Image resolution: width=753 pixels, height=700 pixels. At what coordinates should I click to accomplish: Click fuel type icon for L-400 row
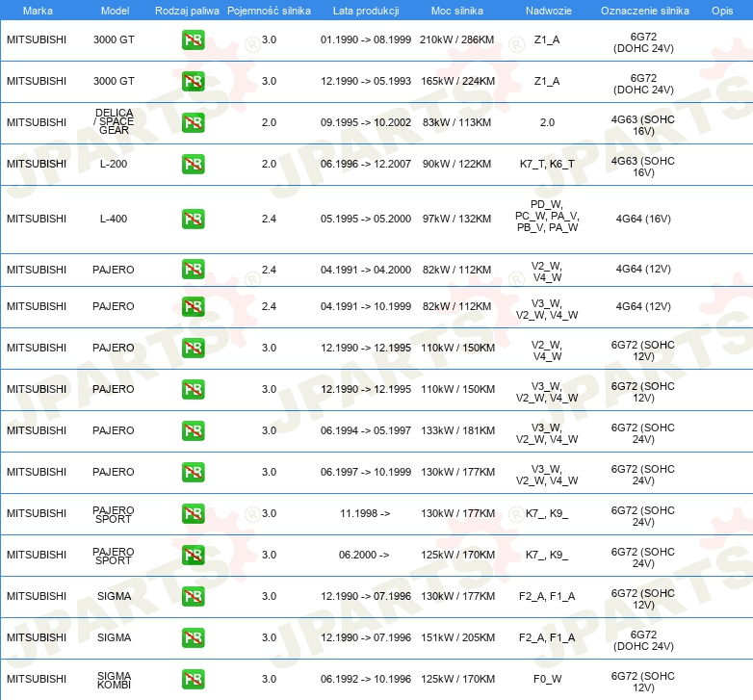(193, 220)
